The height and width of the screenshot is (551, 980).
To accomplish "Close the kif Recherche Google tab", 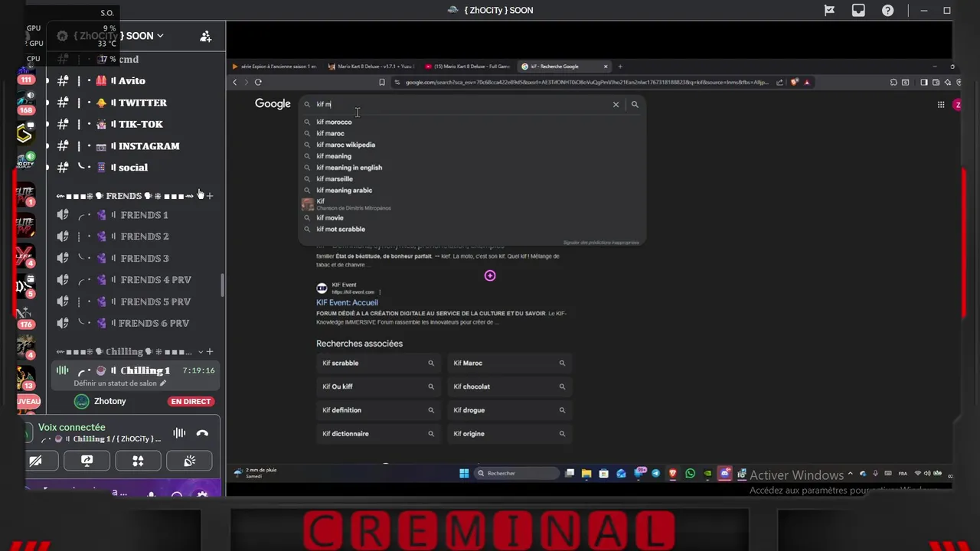I will pos(606,67).
